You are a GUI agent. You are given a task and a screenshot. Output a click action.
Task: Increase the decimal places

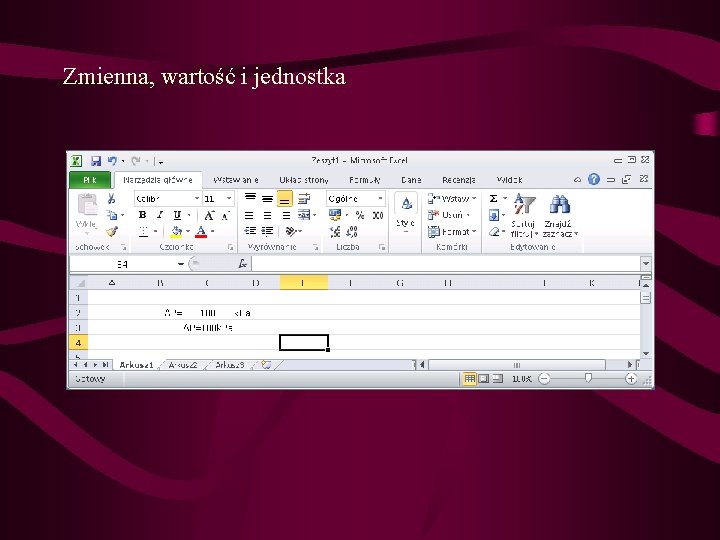click(335, 232)
